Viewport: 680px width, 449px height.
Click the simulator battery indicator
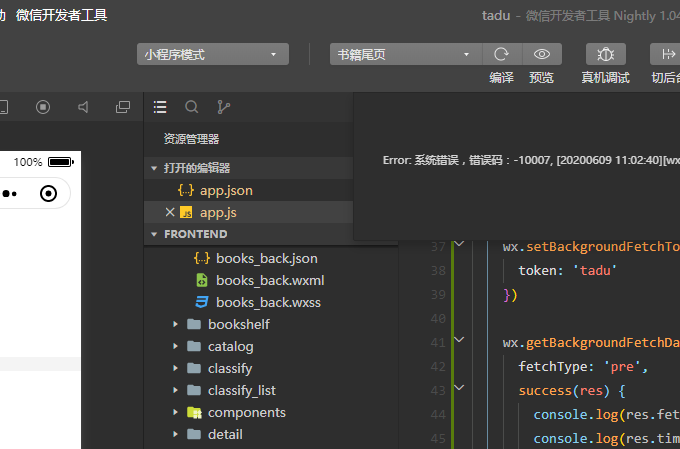61,162
